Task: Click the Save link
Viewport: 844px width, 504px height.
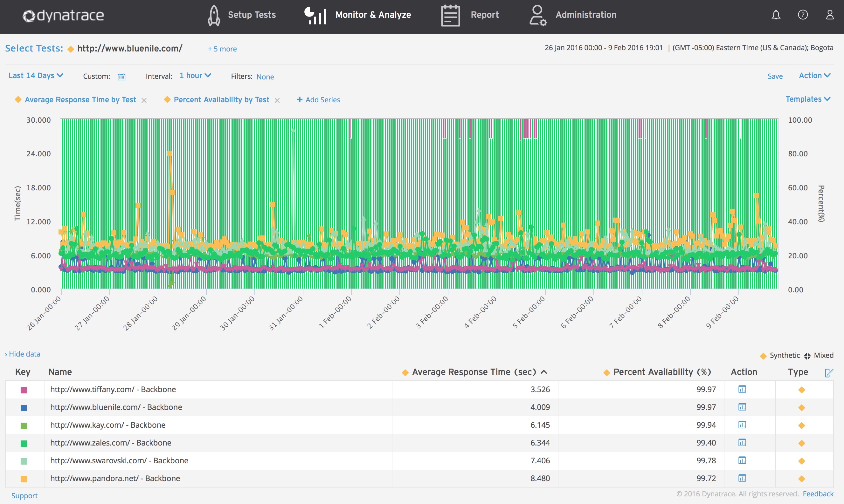Action: pyautogui.click(x=775, y=76)
